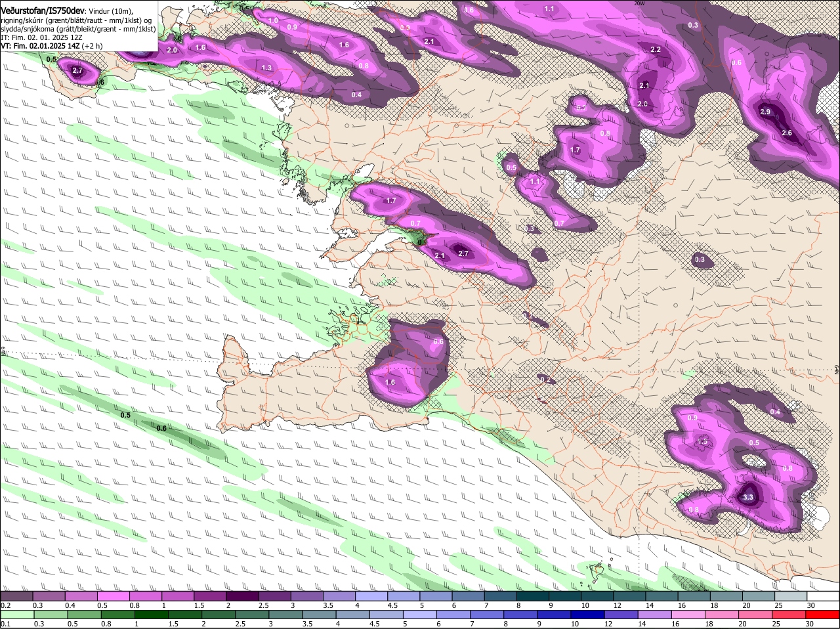Image resolution: width=840 pixels, height=629 pixels.
Task: Click the white 30 swatch in the top legend
Action: click(824, 596)
